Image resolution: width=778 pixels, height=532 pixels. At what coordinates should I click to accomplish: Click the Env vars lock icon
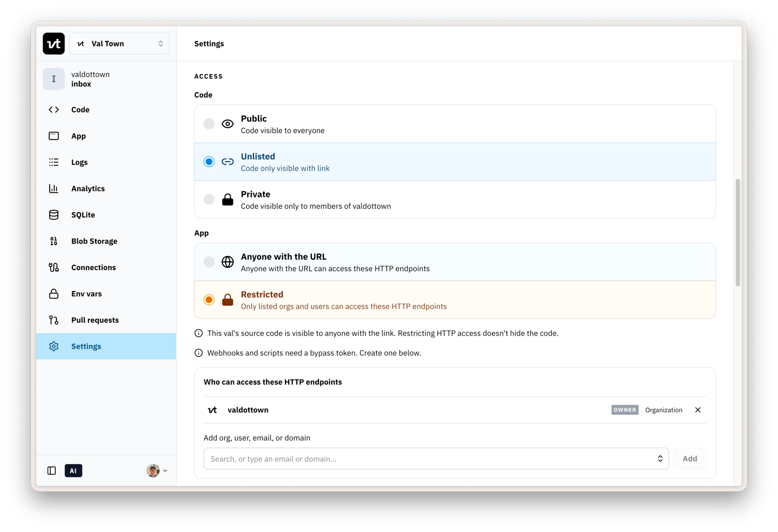click(54, 294)
